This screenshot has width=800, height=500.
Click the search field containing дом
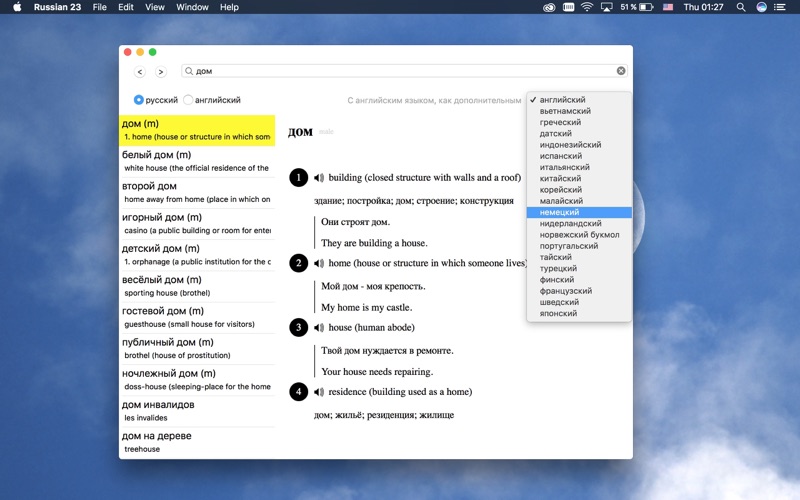pos(404,71)
